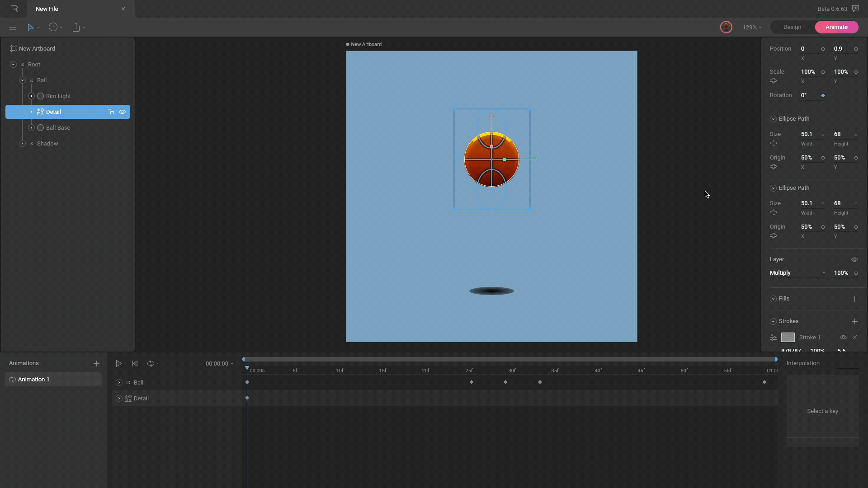Image resolution: width=868 pixels, height=488 pixels.
Task: Open the feedback icon near Beta version
Action: [855, 9]
